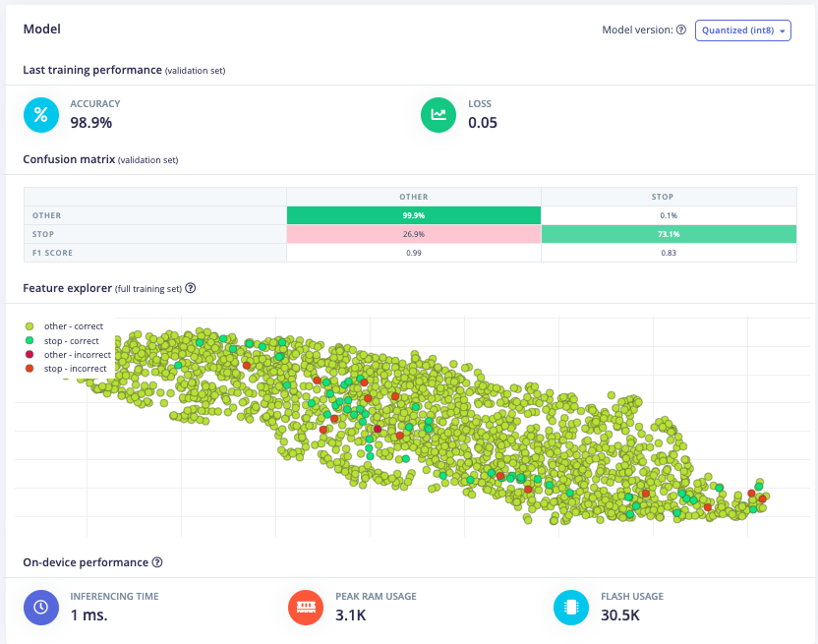
Task: Open the Model version help icon
Action: [681, 30]
